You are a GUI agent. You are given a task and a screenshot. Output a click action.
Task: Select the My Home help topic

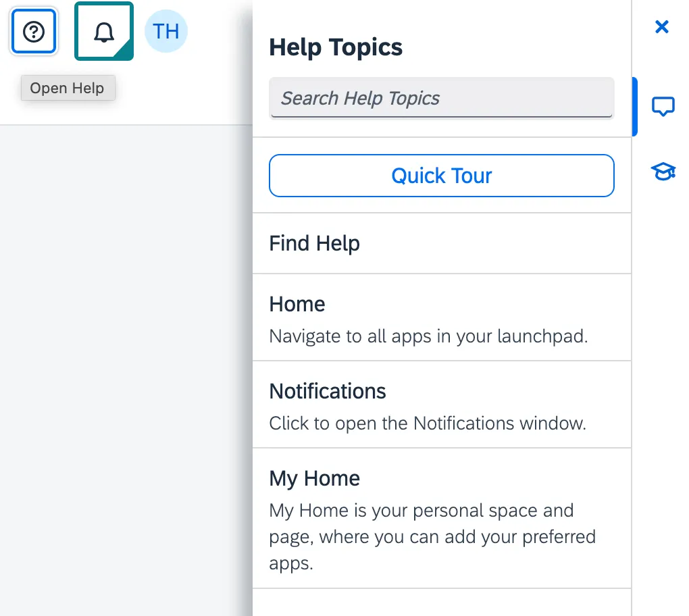[314, 478]
